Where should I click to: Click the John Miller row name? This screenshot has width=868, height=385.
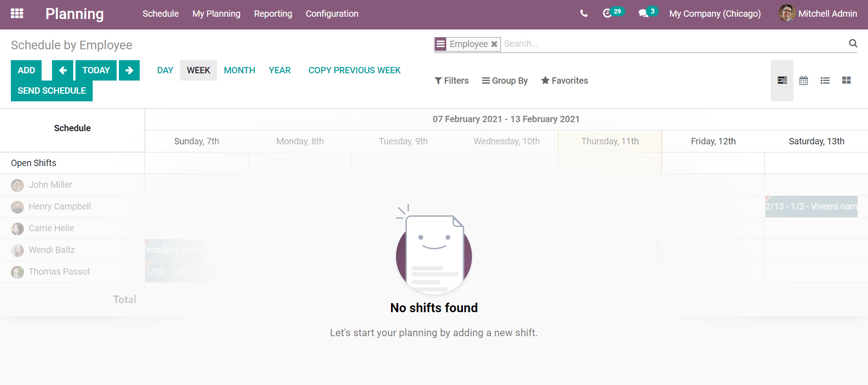[x=50, y=185]
